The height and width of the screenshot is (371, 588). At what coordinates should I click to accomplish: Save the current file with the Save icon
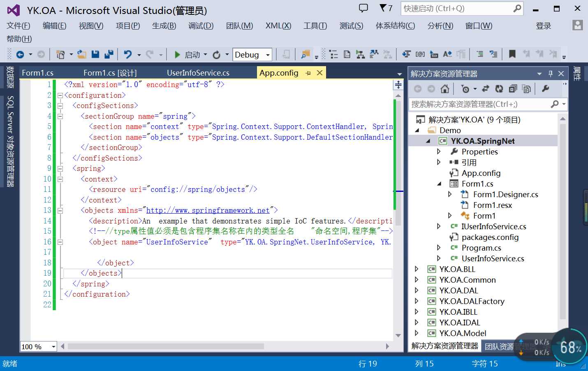tap(95, 54)
